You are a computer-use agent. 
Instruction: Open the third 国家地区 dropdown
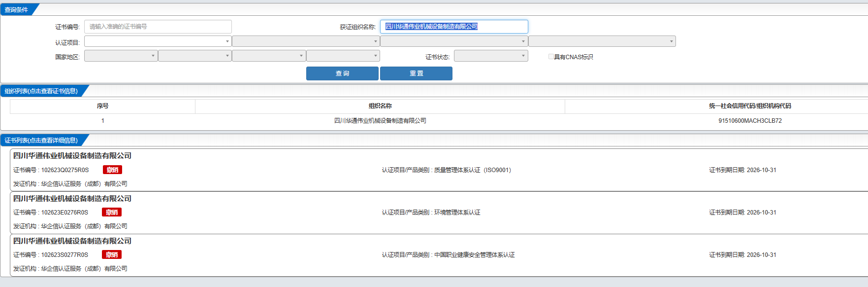click(269, 56)
